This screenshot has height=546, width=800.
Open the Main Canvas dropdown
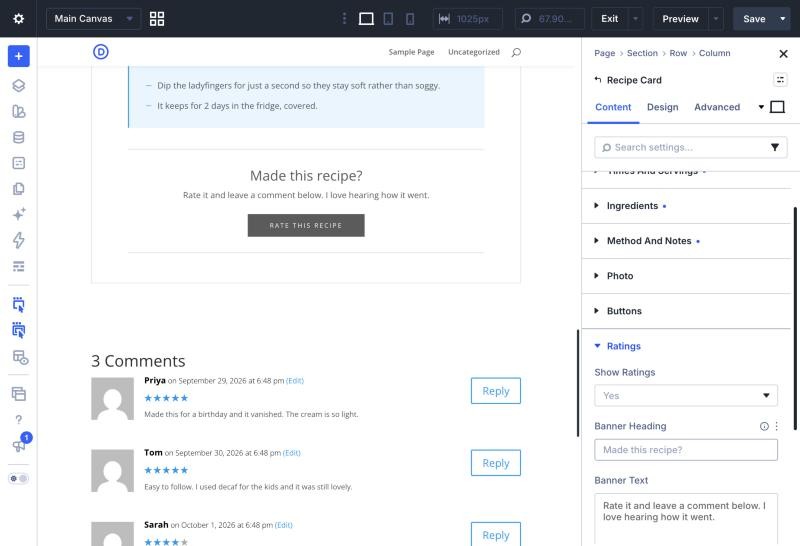click(93, 19)
